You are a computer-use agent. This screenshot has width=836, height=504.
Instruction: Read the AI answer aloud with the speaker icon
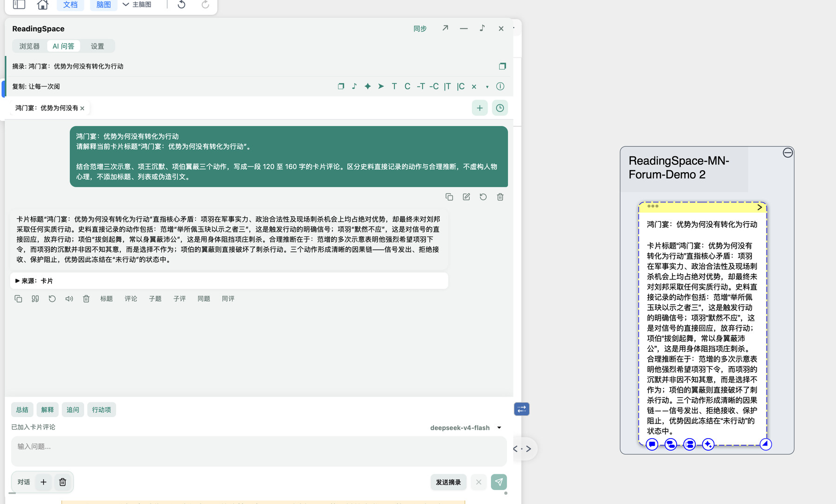click(69, 299)
